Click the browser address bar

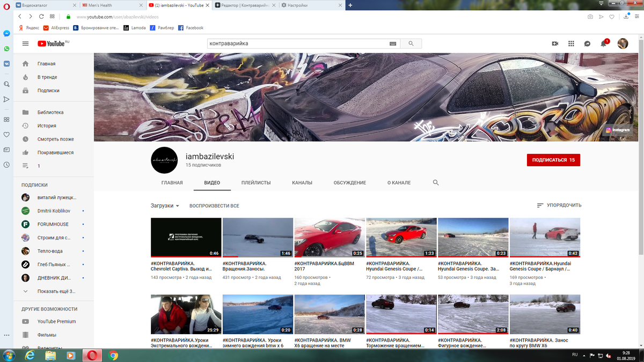coord(322,17)
